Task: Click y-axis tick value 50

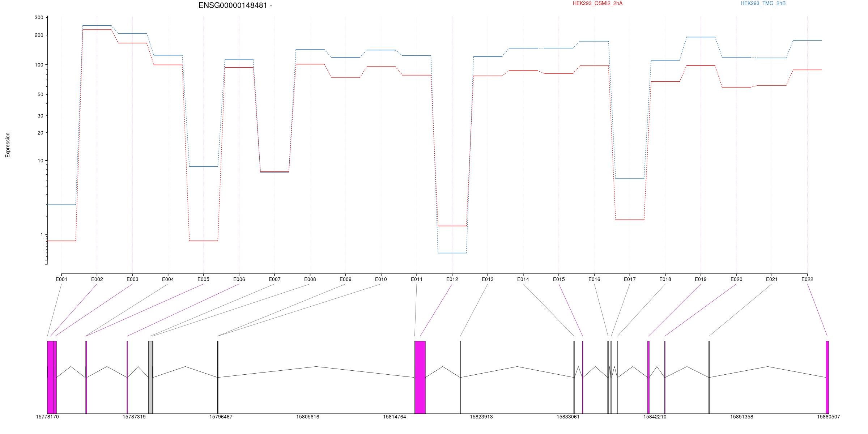Action: point(41,94)
